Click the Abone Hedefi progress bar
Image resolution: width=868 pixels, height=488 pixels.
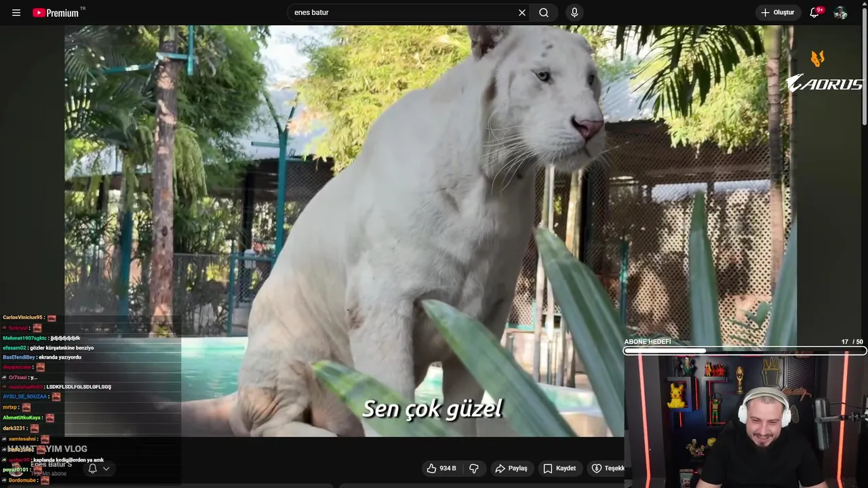(x=745, y=351)
